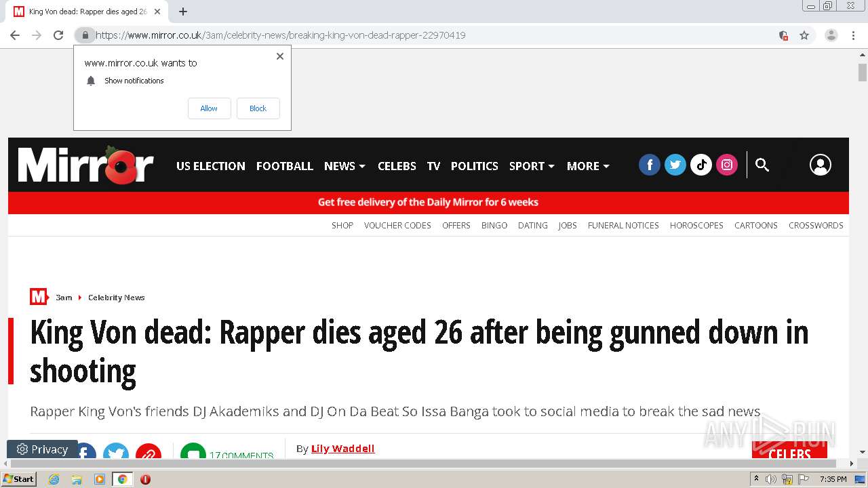
Task: View site info via the padlock icon
Action: (85, 35)
